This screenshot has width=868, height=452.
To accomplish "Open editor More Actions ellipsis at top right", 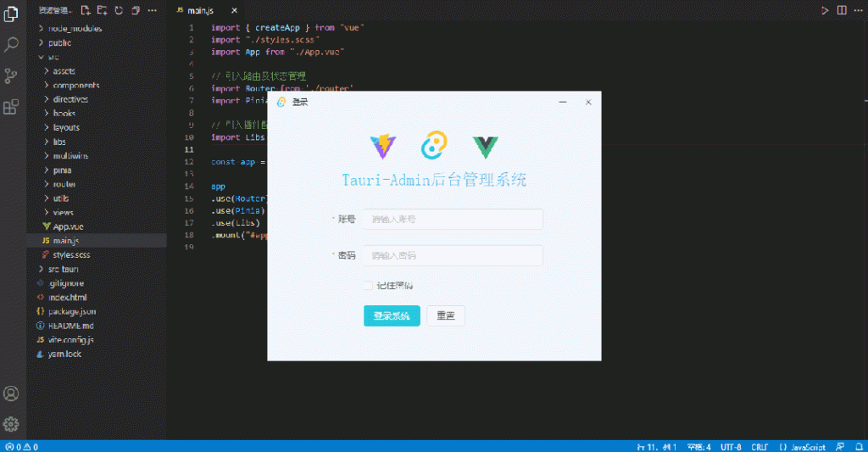I will coord(858,10).
